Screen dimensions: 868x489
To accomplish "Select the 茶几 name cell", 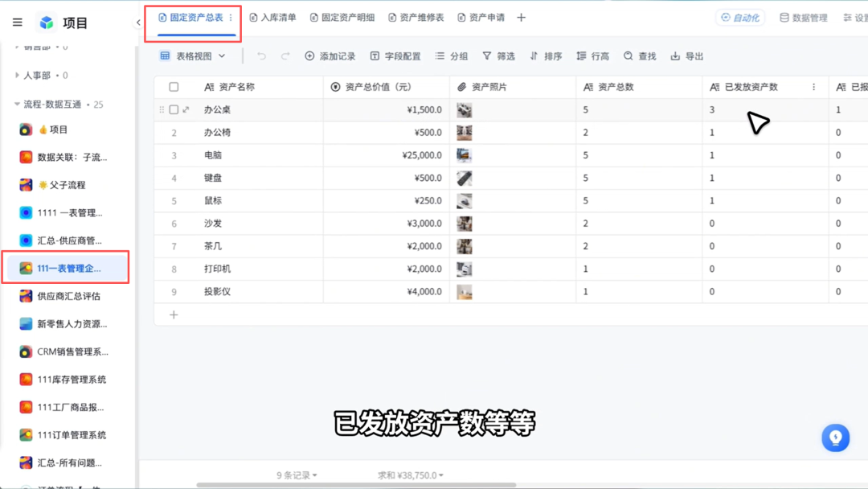I will point(260,246).
